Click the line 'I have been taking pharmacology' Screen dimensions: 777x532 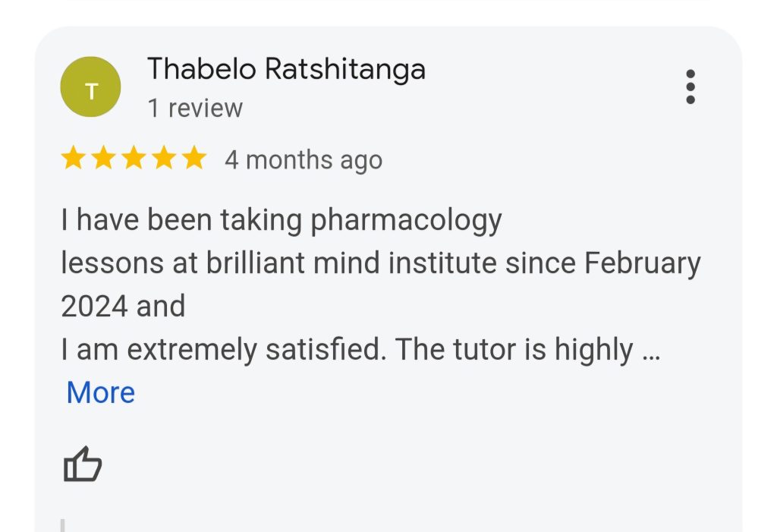[282, 220]
